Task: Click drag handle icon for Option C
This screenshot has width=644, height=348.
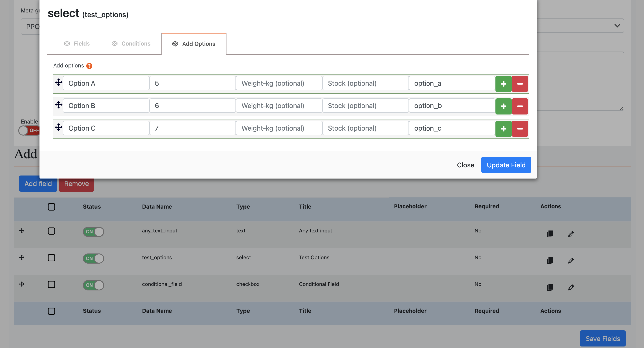Action: 59,127
